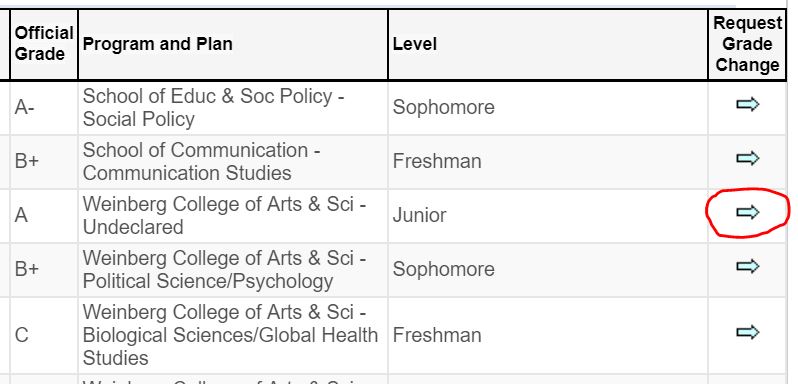Screen dimensions: 798x384
Task: Click grade change arrow for Communication Studies freshman
Action: [747, 159]
